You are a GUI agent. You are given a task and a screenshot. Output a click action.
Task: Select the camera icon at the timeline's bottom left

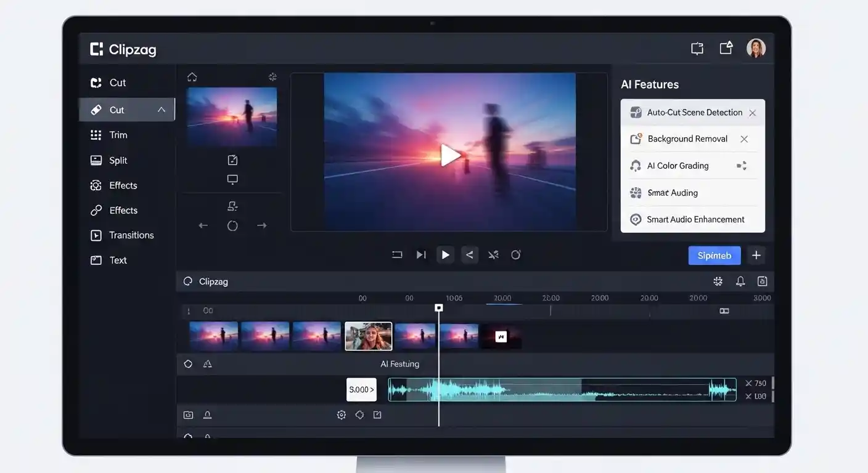pos(188,414)
